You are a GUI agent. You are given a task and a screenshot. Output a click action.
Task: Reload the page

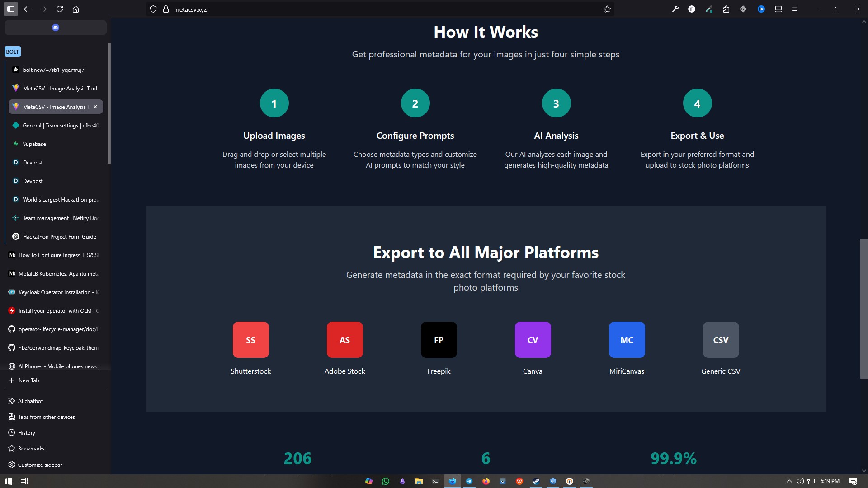click(60, 9)
